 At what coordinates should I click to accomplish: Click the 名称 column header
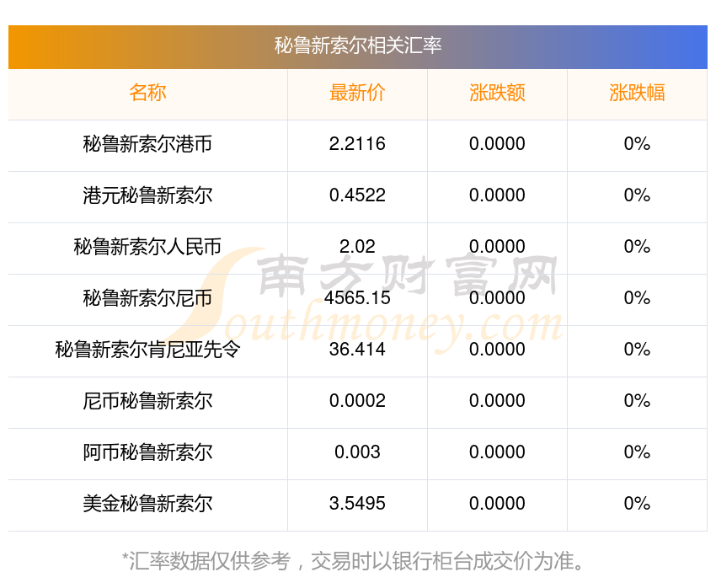147,93
